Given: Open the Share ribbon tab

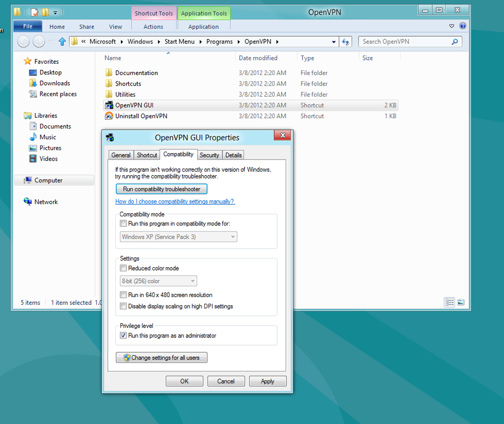Looking at the screenshot, I should click(87, 27).
